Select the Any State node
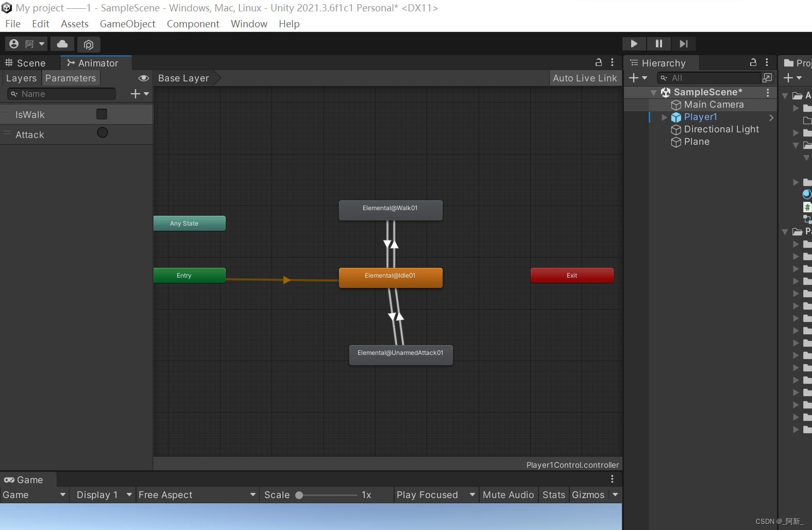 [x=190, y=224]
